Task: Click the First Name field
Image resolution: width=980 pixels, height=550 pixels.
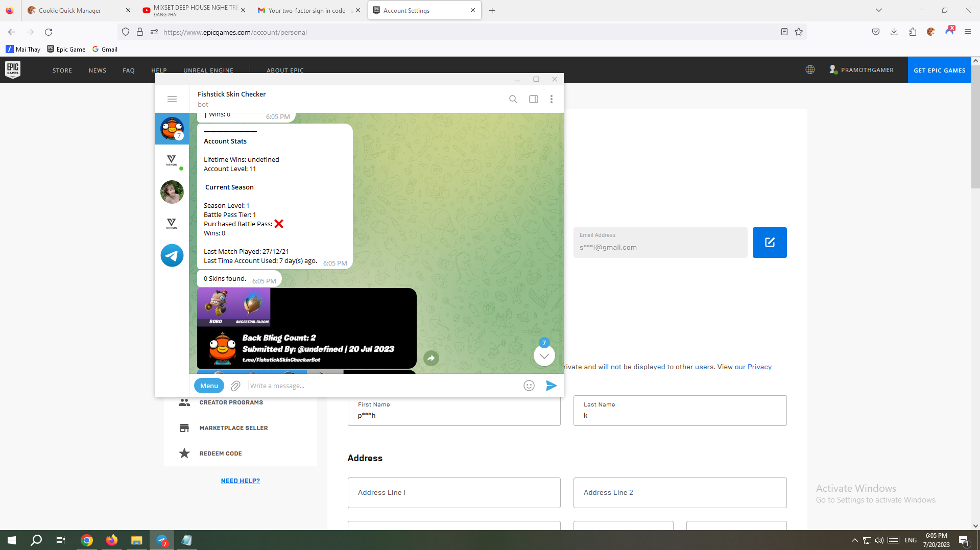Action: point(454,411)
